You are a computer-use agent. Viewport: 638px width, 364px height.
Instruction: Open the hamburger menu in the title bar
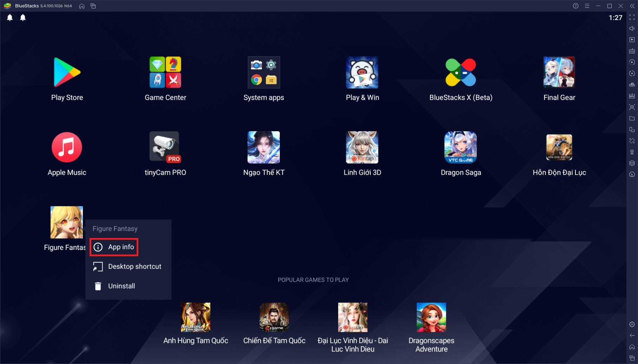pyautogui.click(x=587, y=6)
